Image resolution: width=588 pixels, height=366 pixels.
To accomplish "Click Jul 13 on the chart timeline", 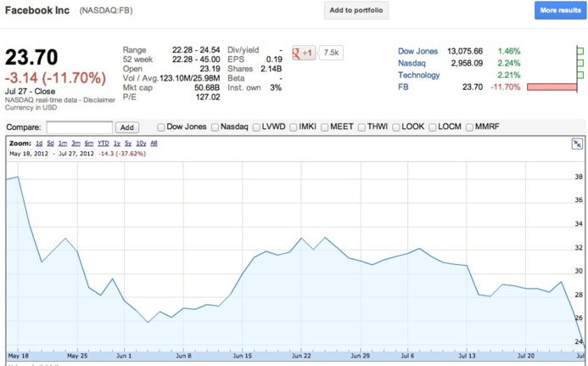I will [467, 356].
